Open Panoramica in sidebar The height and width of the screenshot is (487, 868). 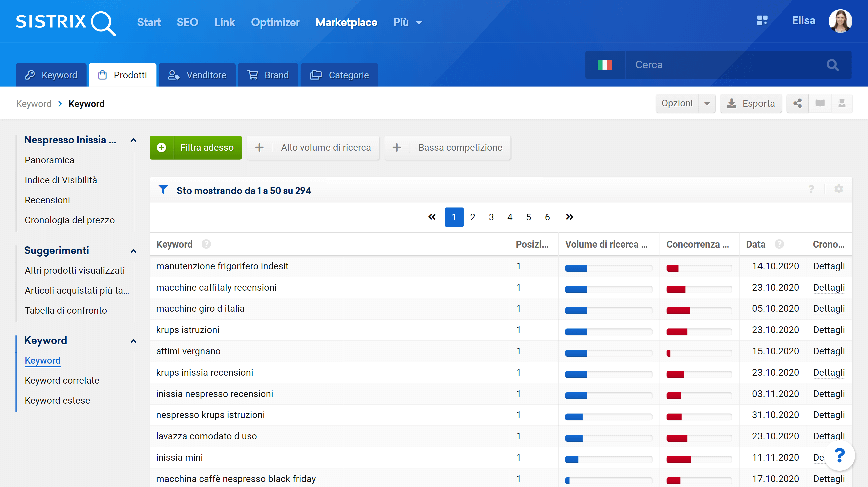point(49,160)
